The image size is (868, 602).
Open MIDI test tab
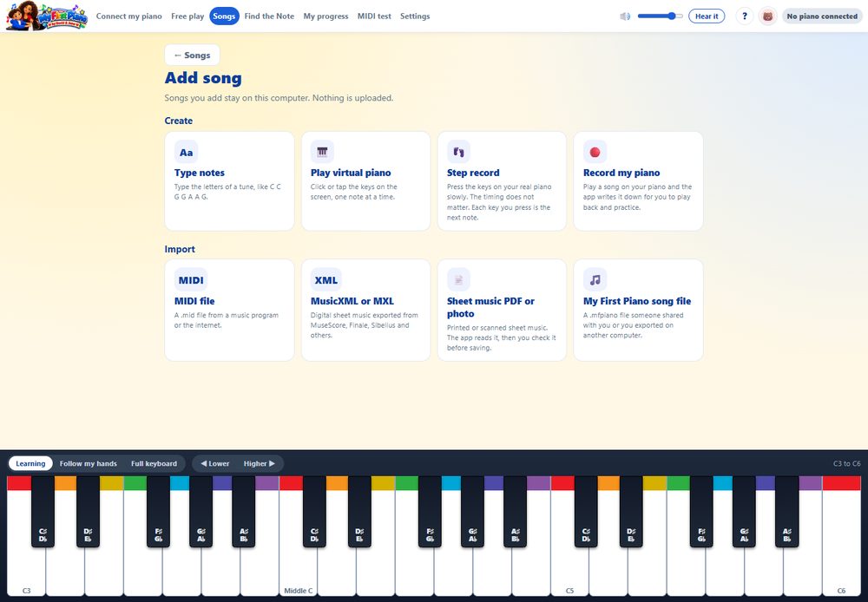click(x=374, y=16)
